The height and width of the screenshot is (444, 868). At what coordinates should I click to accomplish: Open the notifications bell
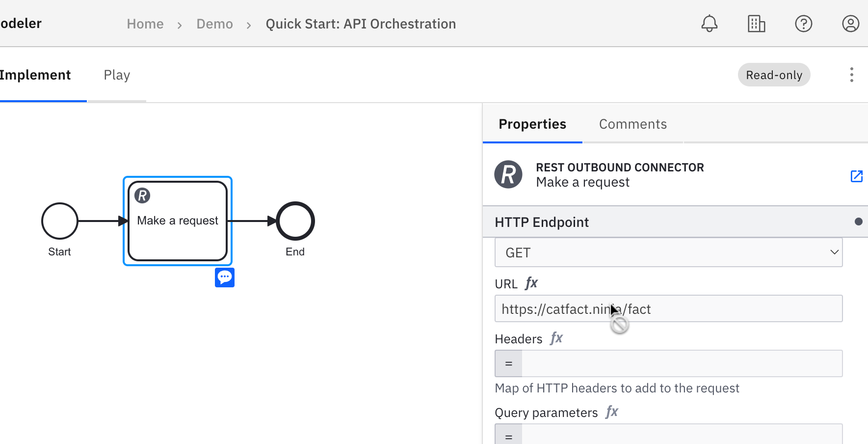(x=709, y=24)
